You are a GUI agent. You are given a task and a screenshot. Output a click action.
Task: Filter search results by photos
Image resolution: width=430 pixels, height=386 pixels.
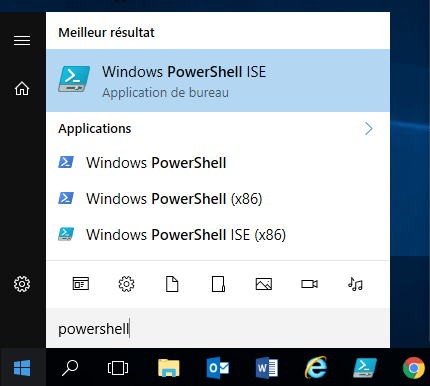point(264,284)
